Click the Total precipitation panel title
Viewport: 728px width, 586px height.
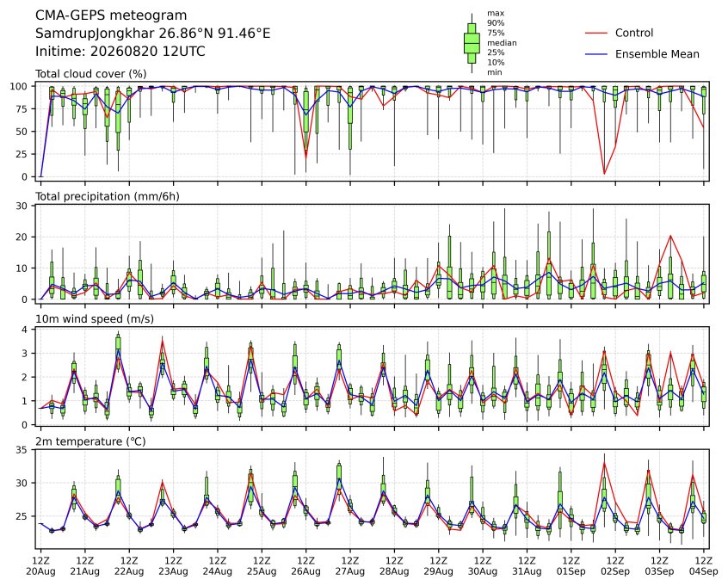pos(108,196)
